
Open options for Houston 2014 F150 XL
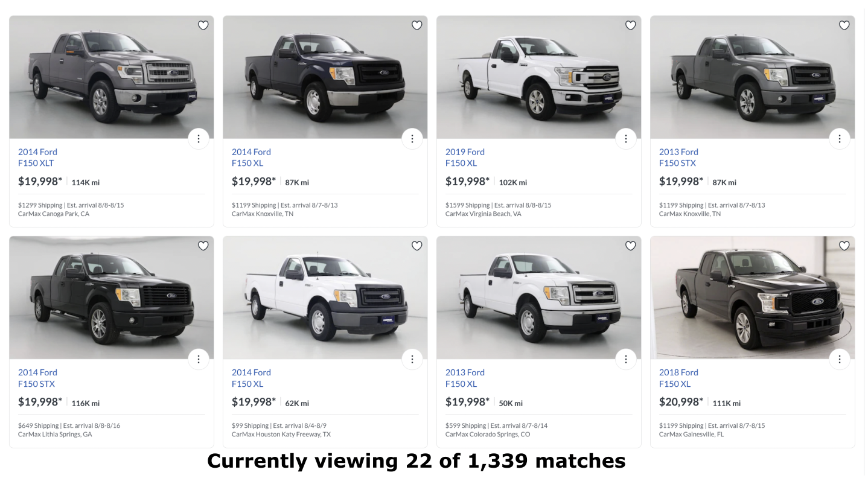[x=412, y=359]
